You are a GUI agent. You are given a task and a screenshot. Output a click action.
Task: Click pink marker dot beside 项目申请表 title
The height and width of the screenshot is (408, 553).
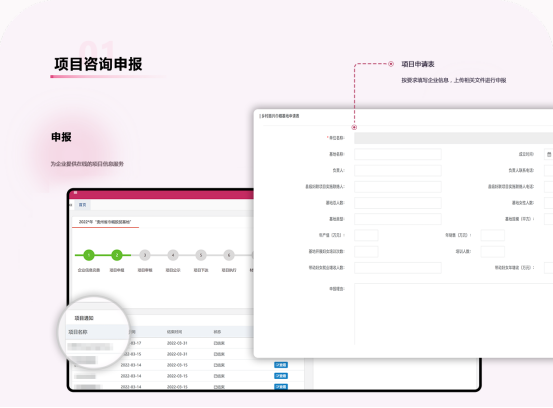(391, 64)
